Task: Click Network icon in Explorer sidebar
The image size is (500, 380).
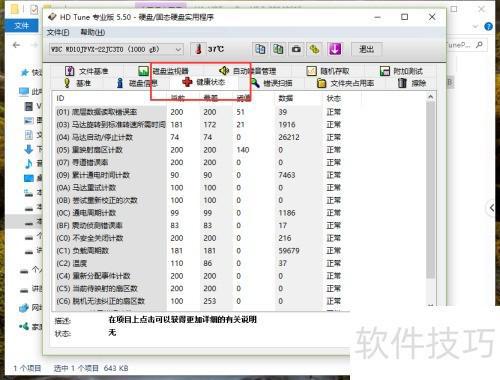Action: pyautogui.click(x=24, y=308)
